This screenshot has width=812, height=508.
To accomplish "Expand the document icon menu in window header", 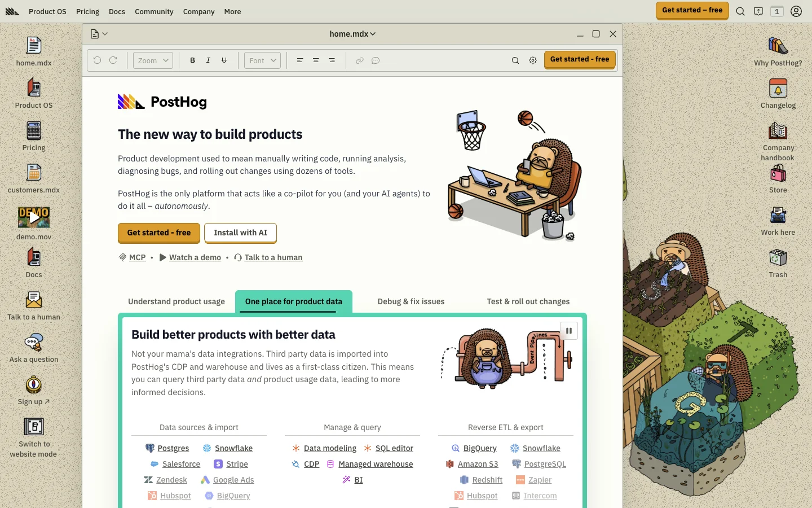I will (x=99, y=34).
